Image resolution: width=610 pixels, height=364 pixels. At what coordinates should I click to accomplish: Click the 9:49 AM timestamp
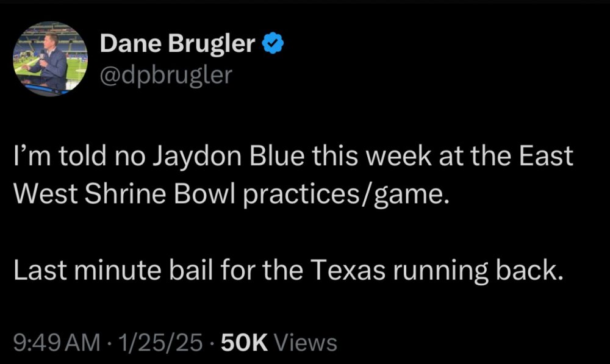point(56,342)
